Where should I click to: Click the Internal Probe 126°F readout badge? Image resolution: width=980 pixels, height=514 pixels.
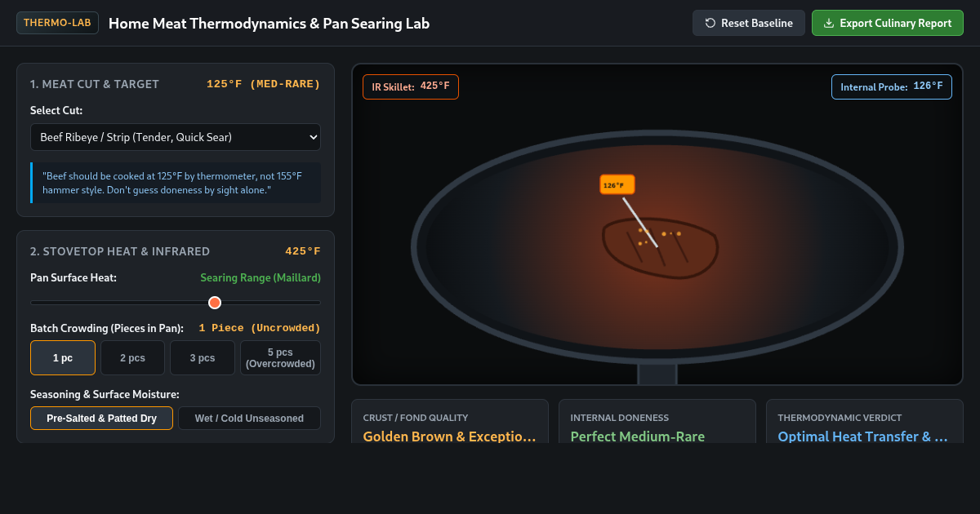point(892,86)
